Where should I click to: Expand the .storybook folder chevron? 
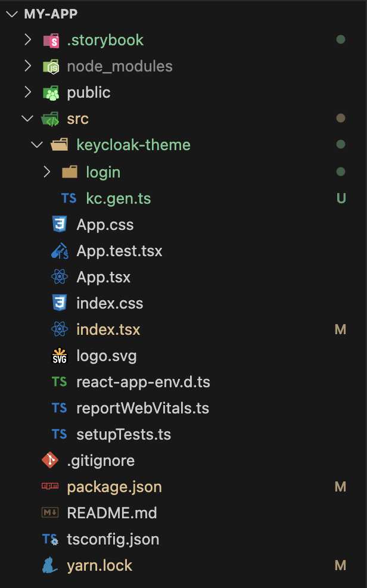click(27, 41)
